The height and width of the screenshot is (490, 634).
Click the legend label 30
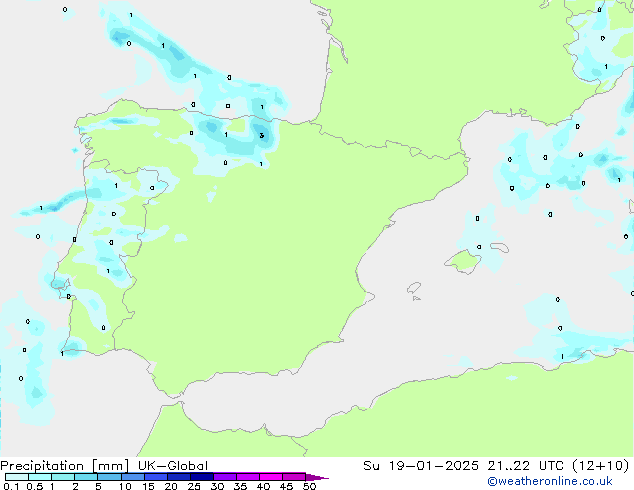click(217, 486)
